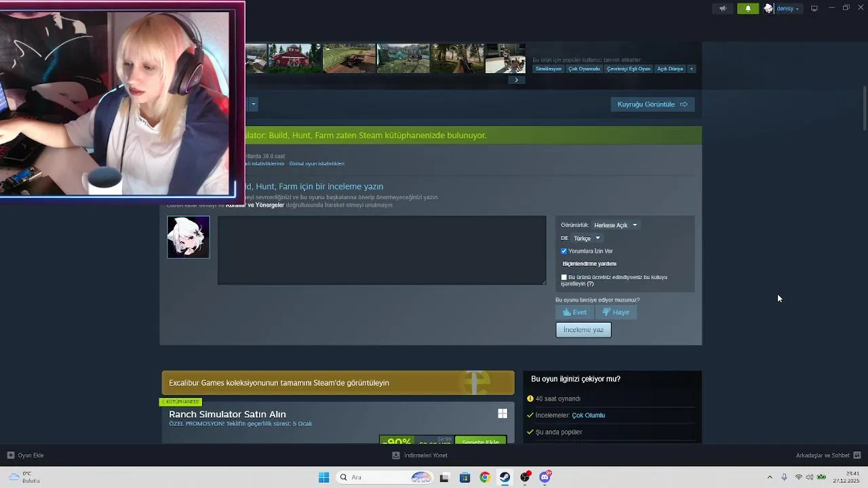
Task: Open Excalibur Games koleksiyonu banner
Action: coord(338,383)
